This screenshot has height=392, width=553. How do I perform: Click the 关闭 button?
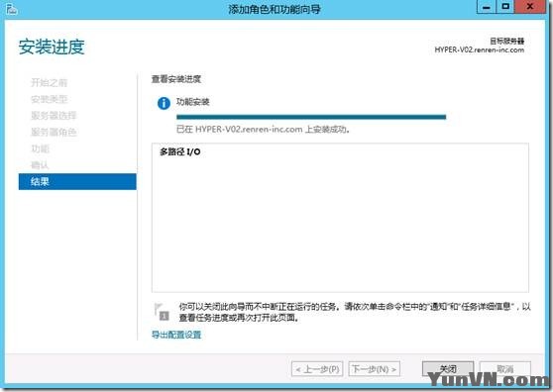pos(448,369)
